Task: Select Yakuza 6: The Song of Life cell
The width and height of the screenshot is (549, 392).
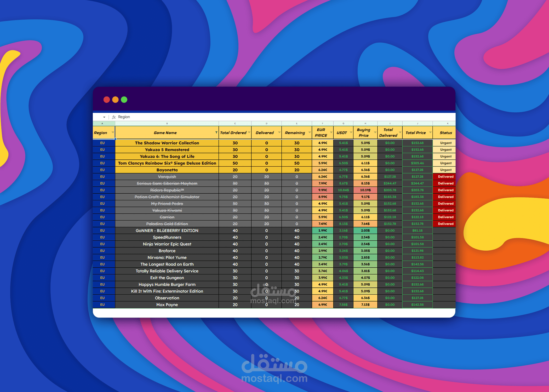Action: 167,156
